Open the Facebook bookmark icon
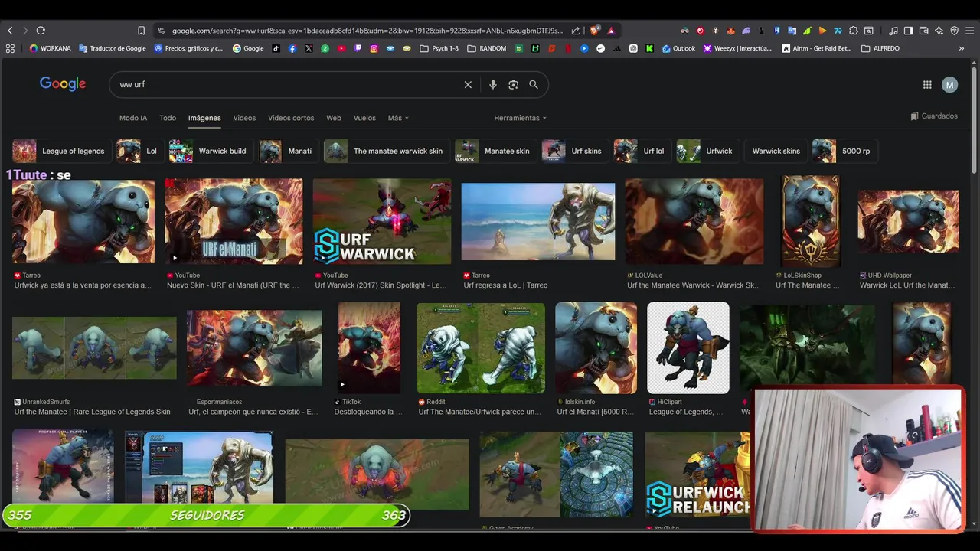The image size is (980, 551). [x=292, y=48]
